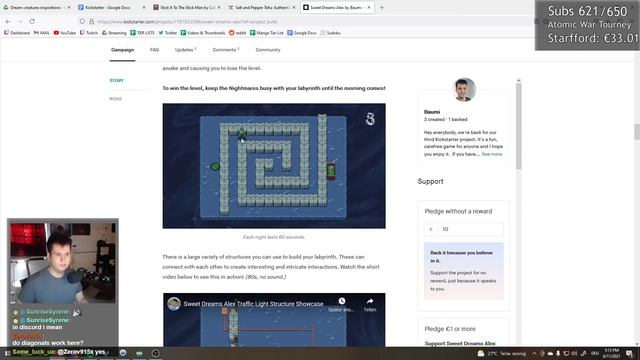Click the Baumi creator name
This screenshot has height=360, width=640.
pos(431,112)
